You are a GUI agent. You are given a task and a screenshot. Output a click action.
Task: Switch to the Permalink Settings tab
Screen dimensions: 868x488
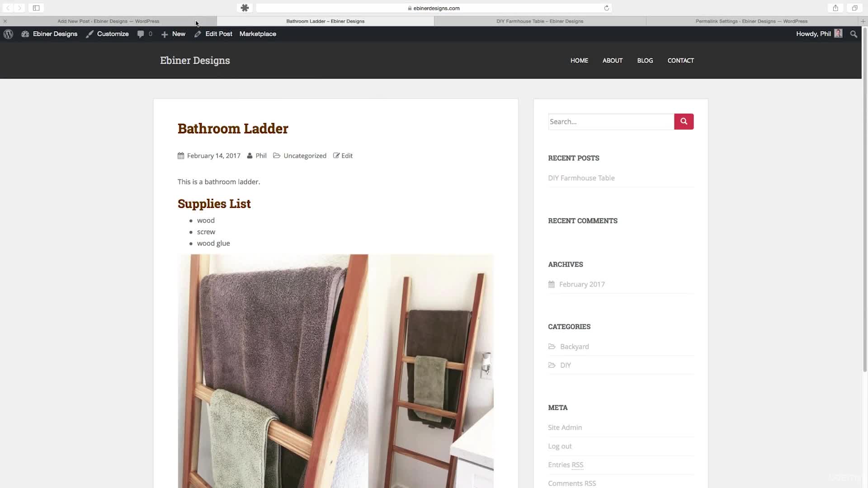751,21
